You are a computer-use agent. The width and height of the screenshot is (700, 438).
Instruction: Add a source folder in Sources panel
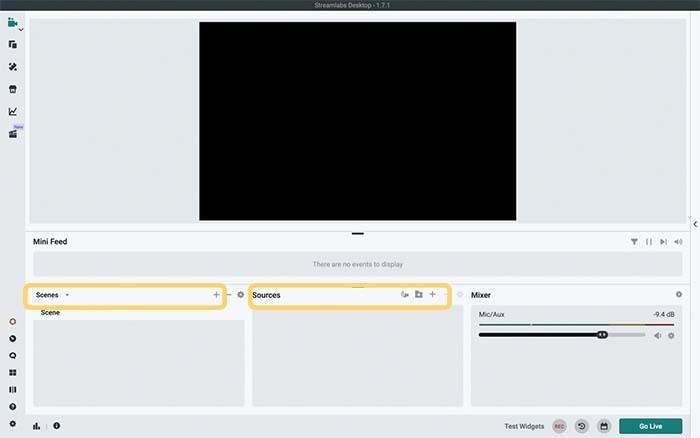(x=418, y=295)
